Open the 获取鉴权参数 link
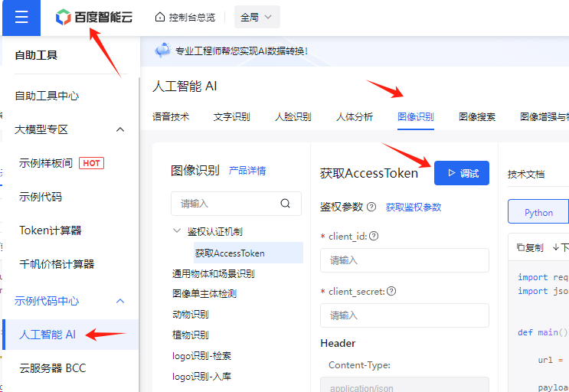This screenshot has width=569, height=392. (414, 207)
